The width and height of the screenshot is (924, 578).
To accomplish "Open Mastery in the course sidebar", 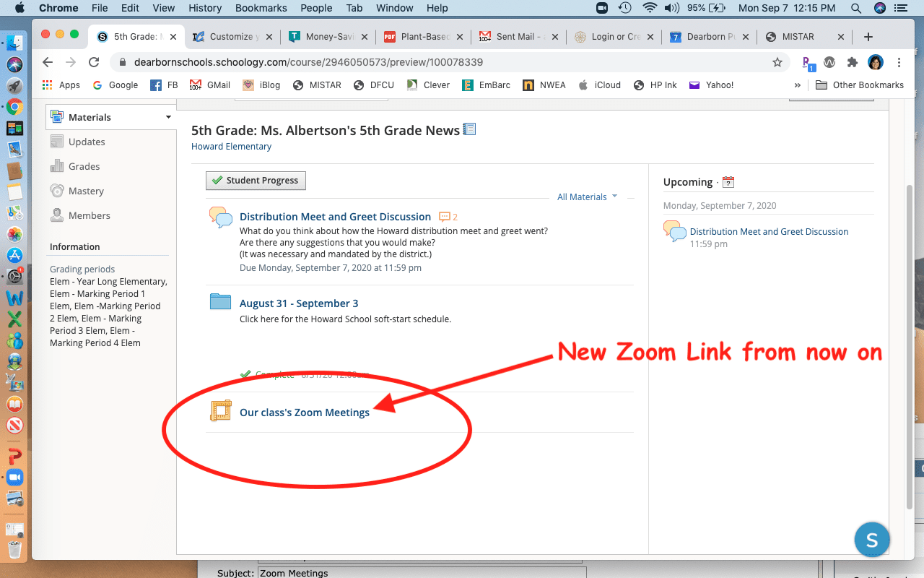I will pos(86,191).
